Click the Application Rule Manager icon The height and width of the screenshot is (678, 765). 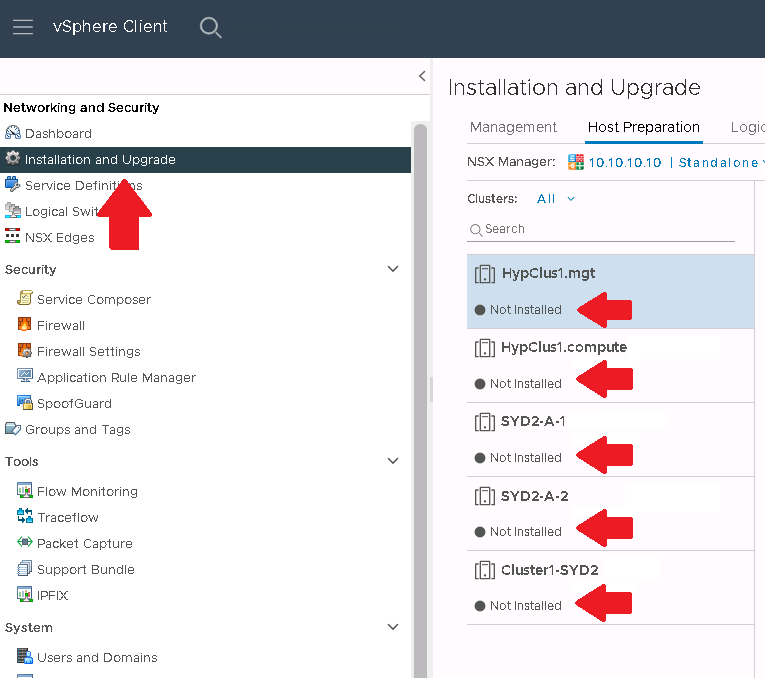[x=25, y=376]
